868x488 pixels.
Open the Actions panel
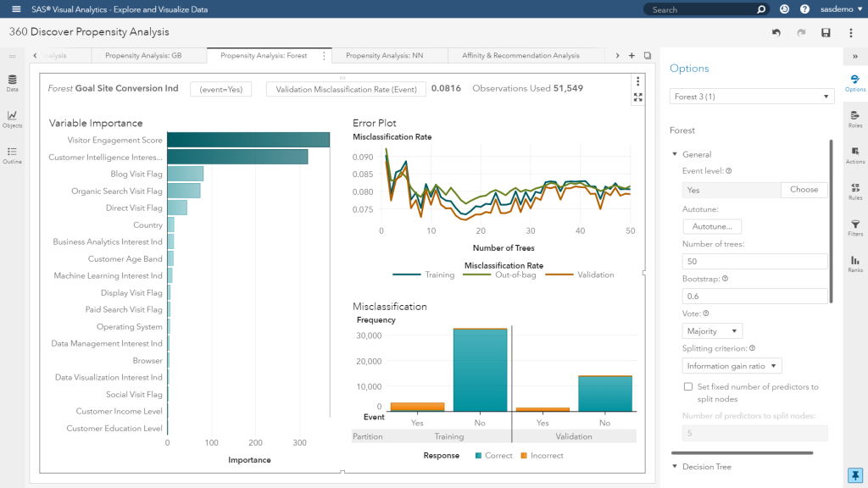click(x=855, y=154)
